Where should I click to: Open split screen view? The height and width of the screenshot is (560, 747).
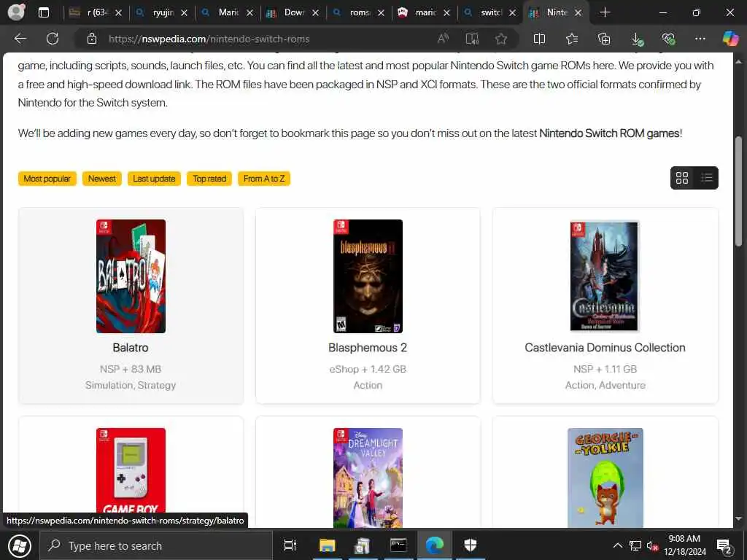pos(539,39)
